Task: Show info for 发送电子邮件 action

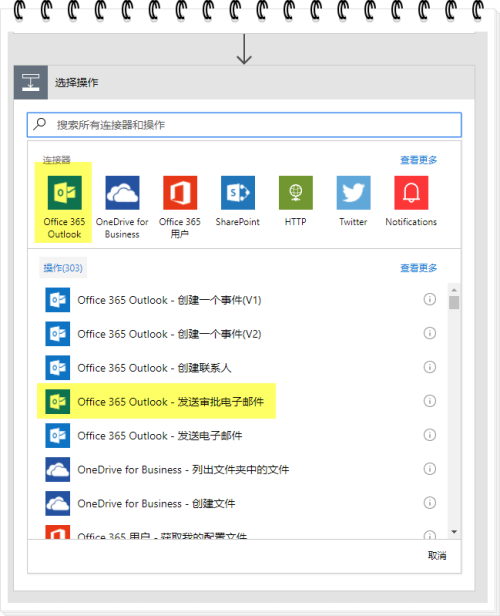Action: click(430, 435)
